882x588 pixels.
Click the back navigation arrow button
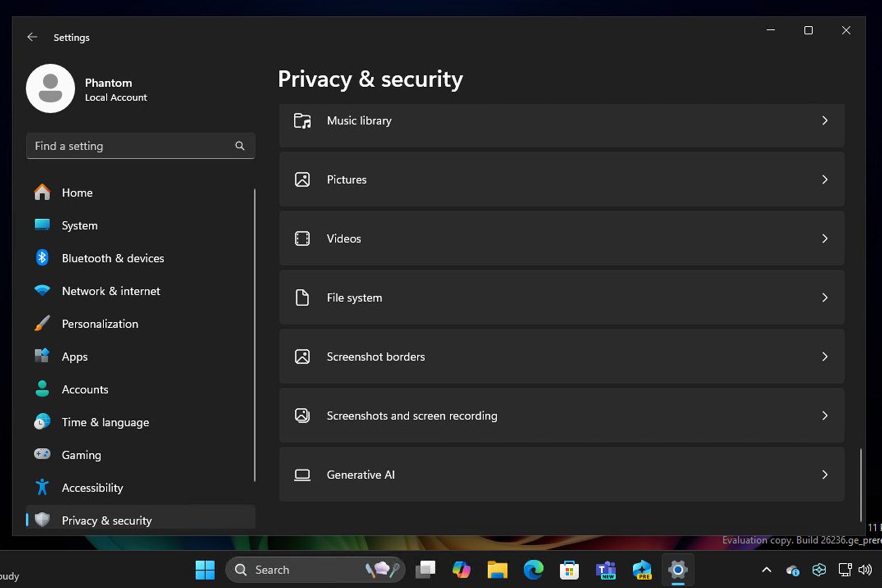32,37
